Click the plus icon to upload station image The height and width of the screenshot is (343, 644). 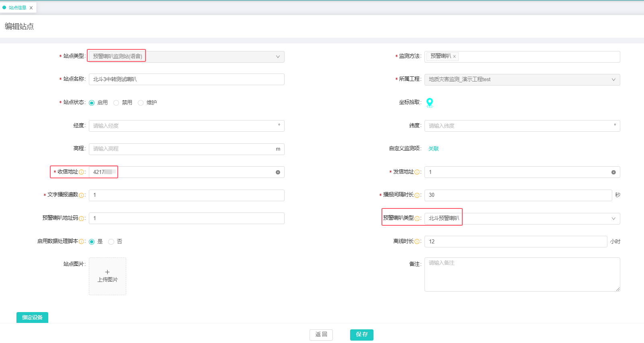coord(107,272)
